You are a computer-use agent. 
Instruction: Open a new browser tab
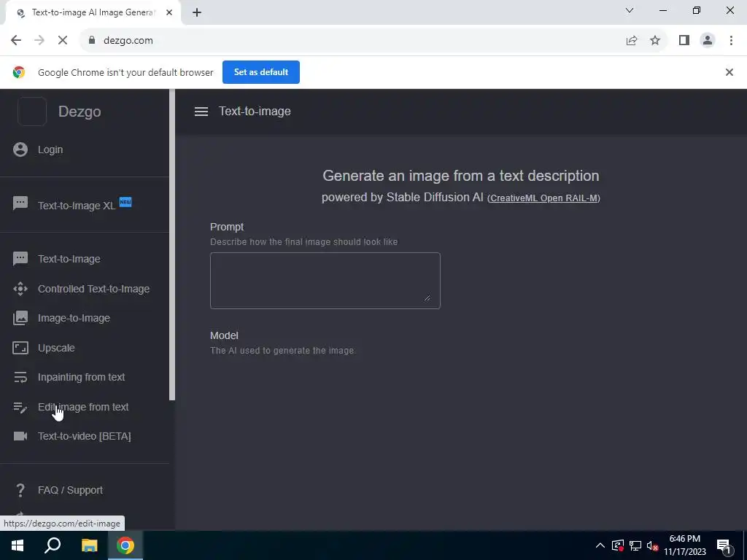click(197, 12)
